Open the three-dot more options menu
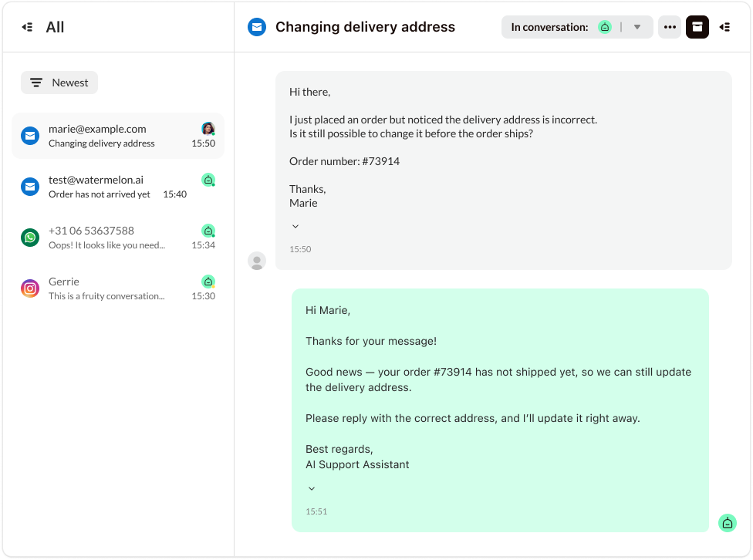Viewport: 753px width, 560px height. click(x=670, y=27)
